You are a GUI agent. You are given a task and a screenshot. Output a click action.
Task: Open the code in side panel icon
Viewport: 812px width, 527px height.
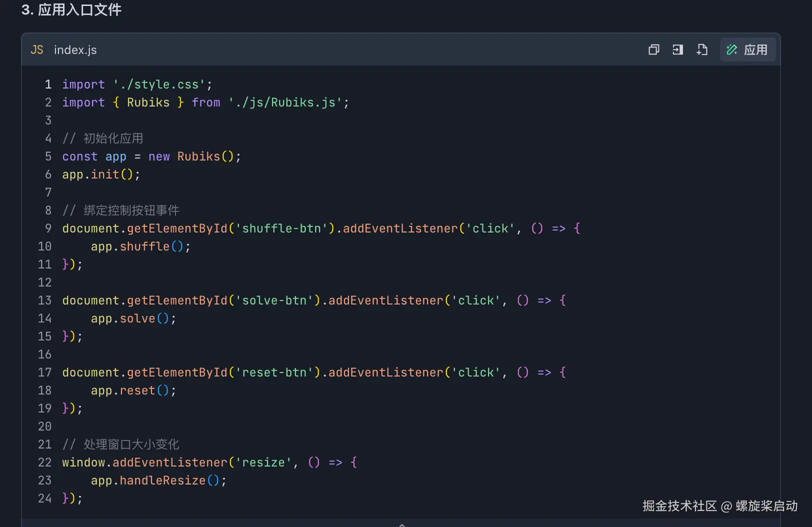point(677,49)
